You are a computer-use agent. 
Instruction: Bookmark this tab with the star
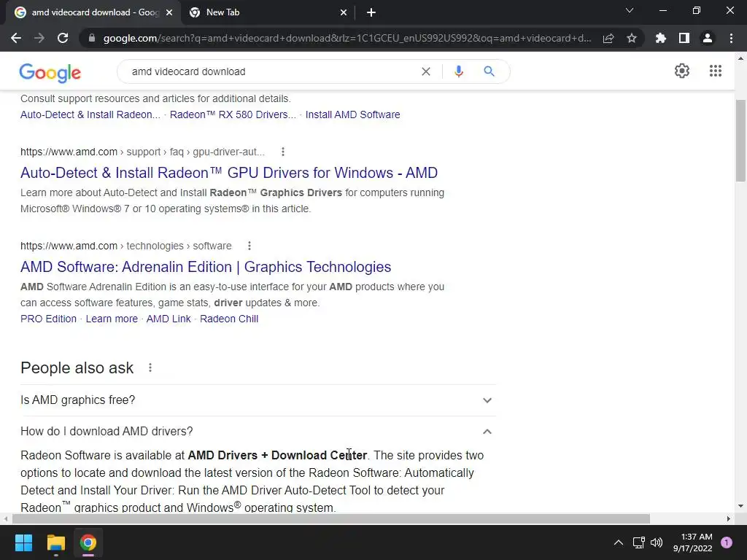click(632, 38)
